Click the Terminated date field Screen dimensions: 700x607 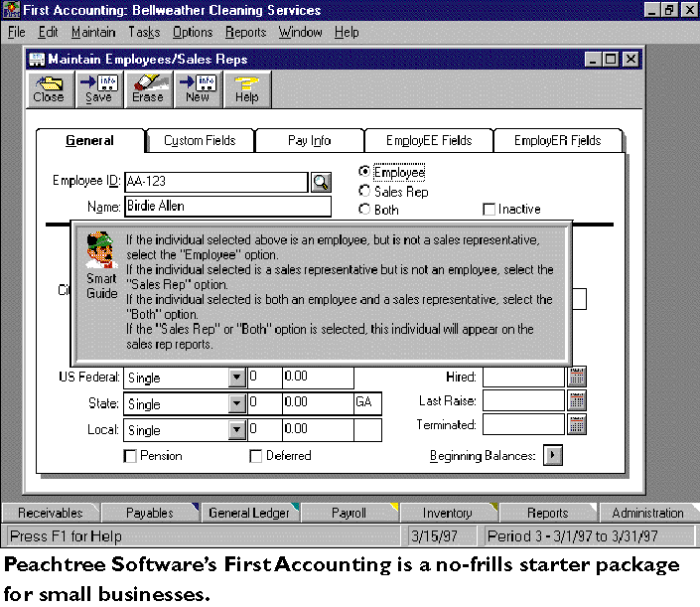(523, 425)
